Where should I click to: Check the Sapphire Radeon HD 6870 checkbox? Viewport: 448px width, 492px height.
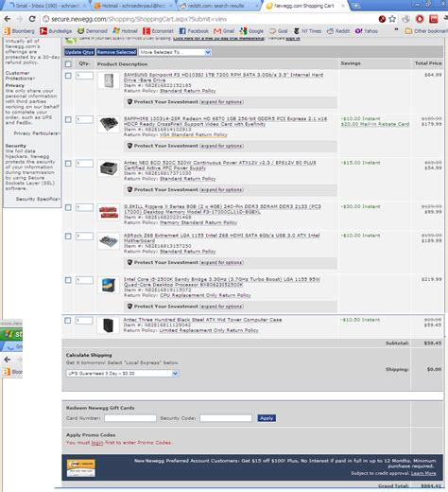[x=68, y=119]
